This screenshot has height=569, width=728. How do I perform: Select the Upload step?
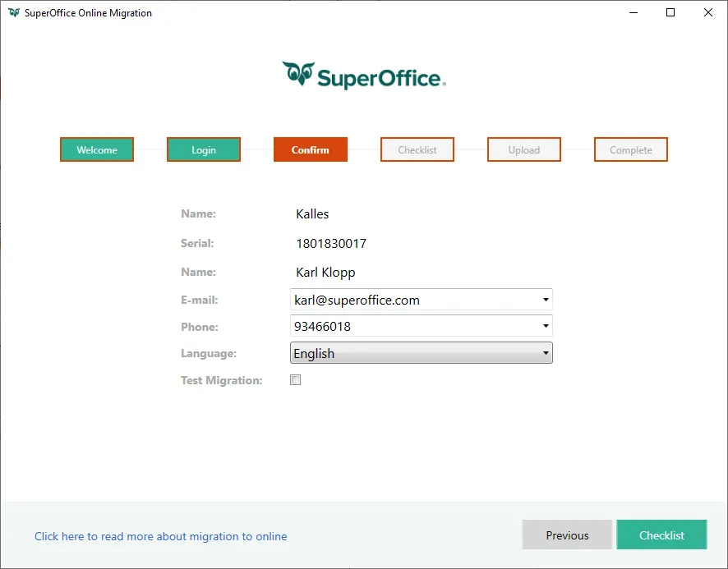pyautogui.click(x=524, y=149)
